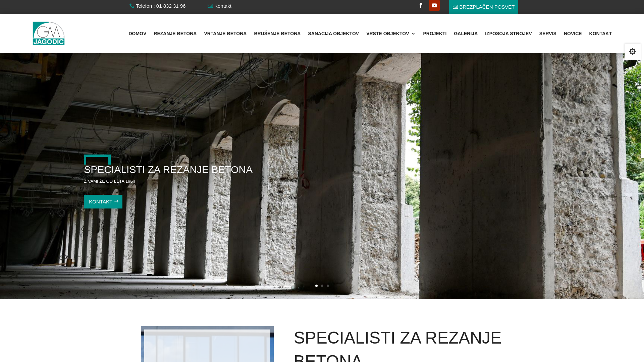This screenshot has height=362, width=644.
Task: Open PROJEKTI menu item
Action: pyautogui.click(x=435, y=34)
